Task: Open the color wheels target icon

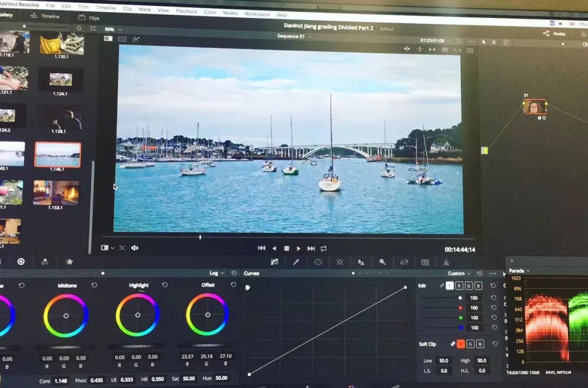Action: (21, 262)
